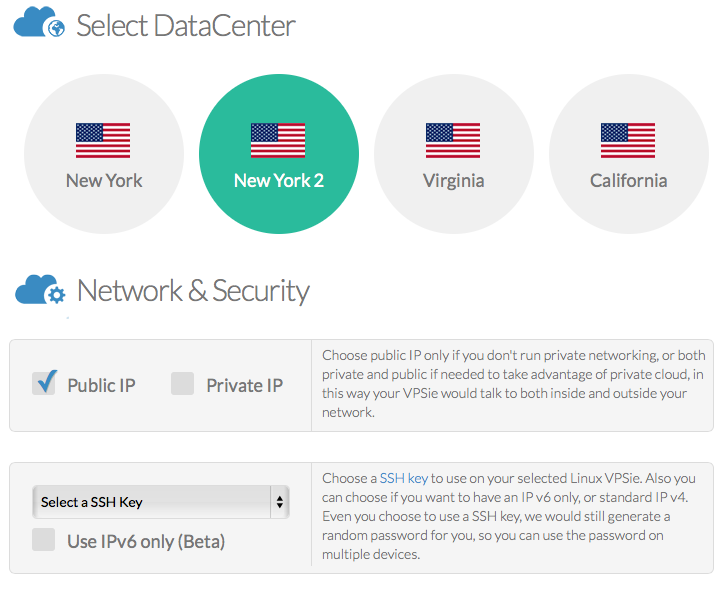Follow the SSH key hyperlink

pyautogui.click(x=403, y=478)
